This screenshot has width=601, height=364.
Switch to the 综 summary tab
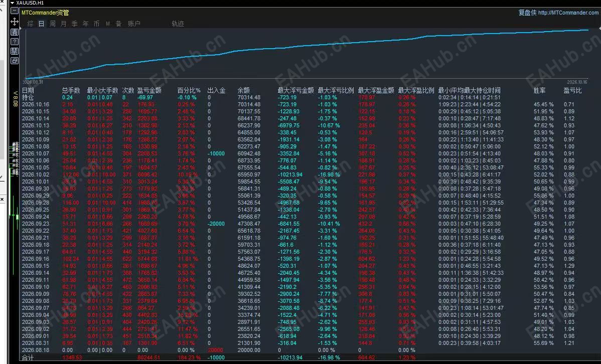30,24
